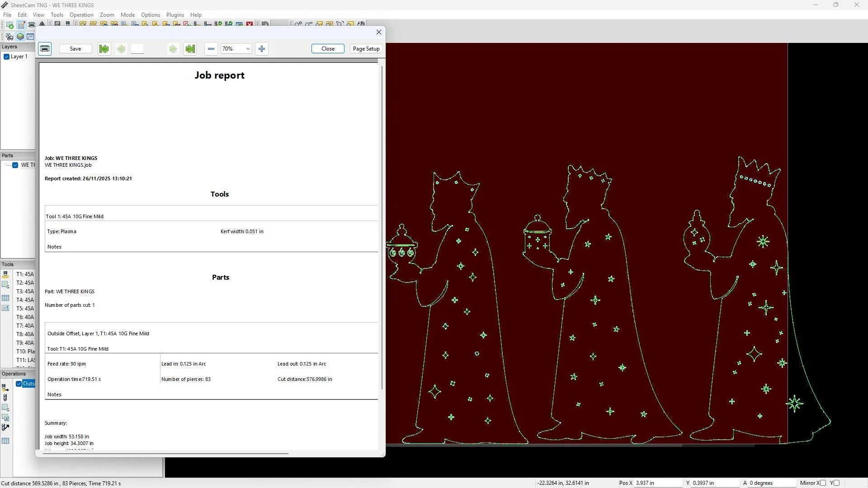Screen dimensions: 868x488
Task: Click the edit job notes toolbar icon
Action: [x=21, y=24]
